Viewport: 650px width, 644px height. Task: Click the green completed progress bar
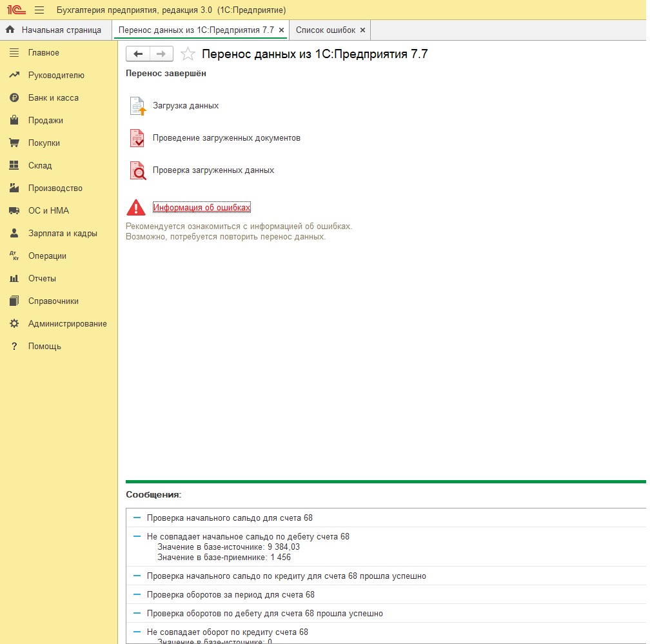pos(386,482)
